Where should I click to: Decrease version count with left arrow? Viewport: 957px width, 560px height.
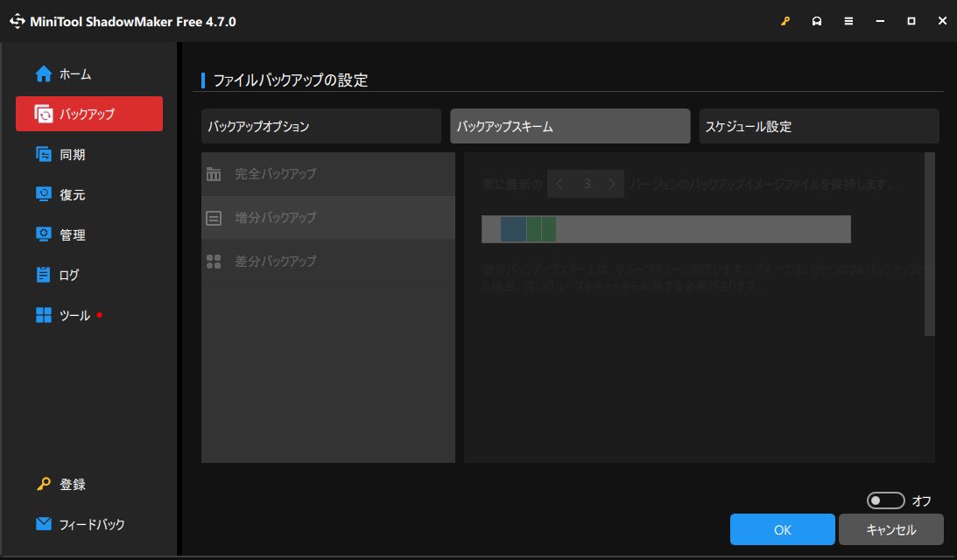559,184
